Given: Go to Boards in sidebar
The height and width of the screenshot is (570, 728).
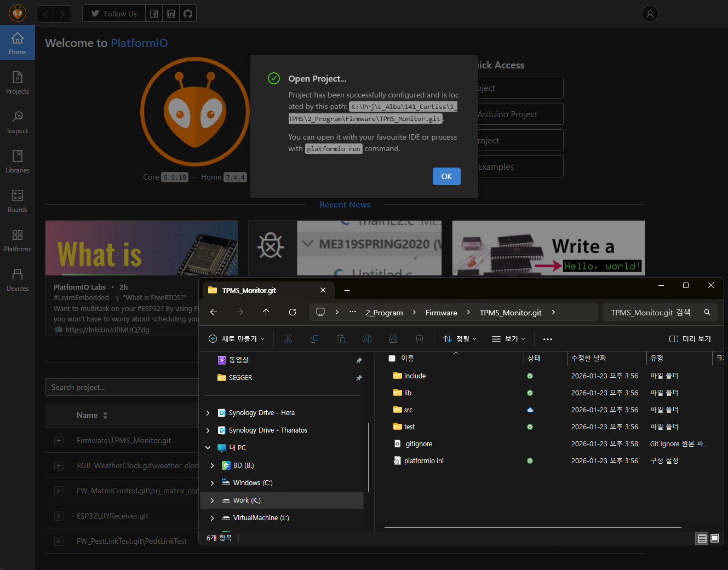Looking at the screenshot, I should (18, 201).
